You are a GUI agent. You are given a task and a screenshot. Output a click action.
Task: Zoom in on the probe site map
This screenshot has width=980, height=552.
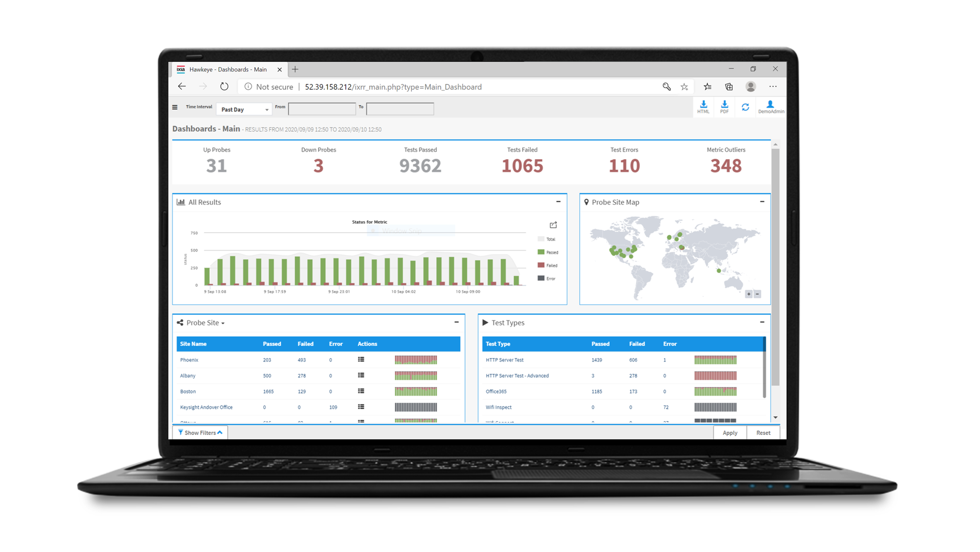point(748,294)
